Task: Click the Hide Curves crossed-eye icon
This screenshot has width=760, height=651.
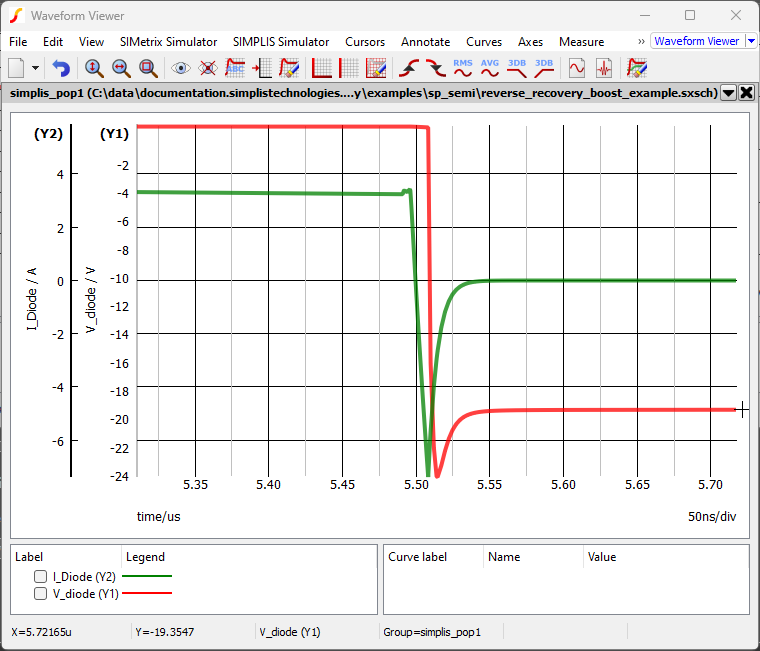Action: (x=208, y=68)
